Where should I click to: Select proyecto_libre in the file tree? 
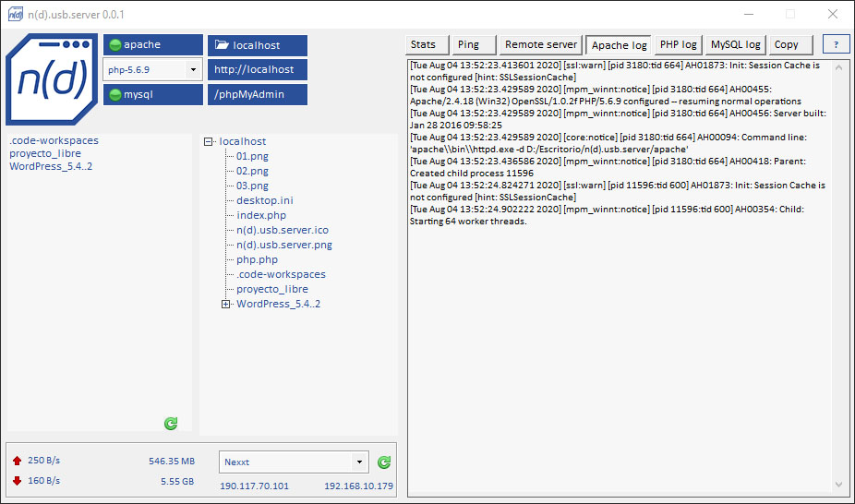tap(272, 289)
